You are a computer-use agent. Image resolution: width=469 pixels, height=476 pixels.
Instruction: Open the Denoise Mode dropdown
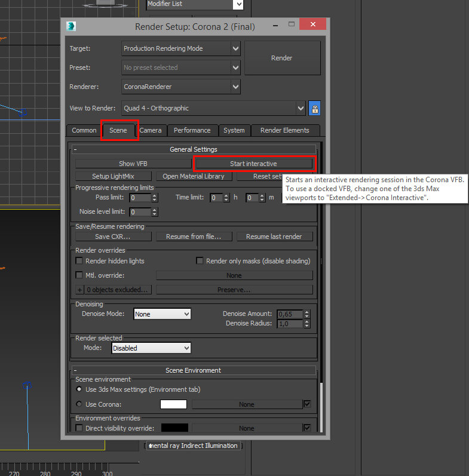(x=162, y=314)
